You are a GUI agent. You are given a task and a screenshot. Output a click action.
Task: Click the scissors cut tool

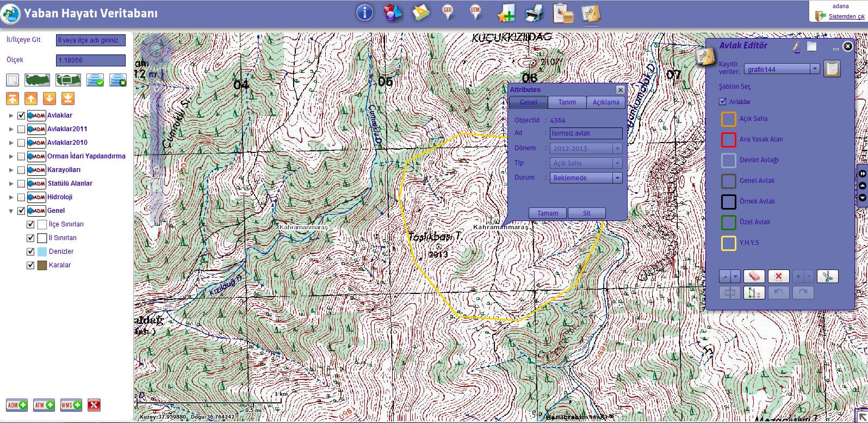click(827, 276)
